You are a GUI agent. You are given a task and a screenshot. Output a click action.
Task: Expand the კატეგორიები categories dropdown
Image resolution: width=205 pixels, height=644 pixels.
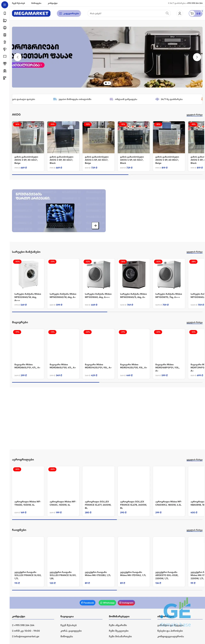pos(69,13)
